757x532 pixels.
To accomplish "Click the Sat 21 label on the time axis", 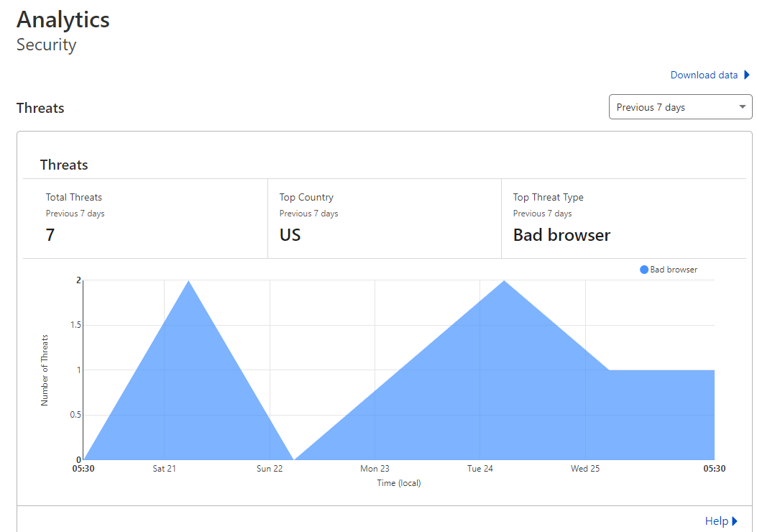I will point(164,468).
